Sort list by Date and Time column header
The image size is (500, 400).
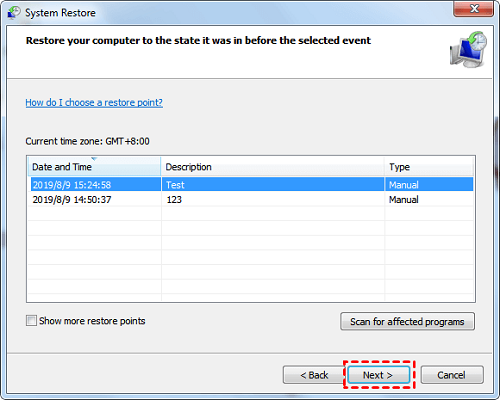click(x=94, y=166)
